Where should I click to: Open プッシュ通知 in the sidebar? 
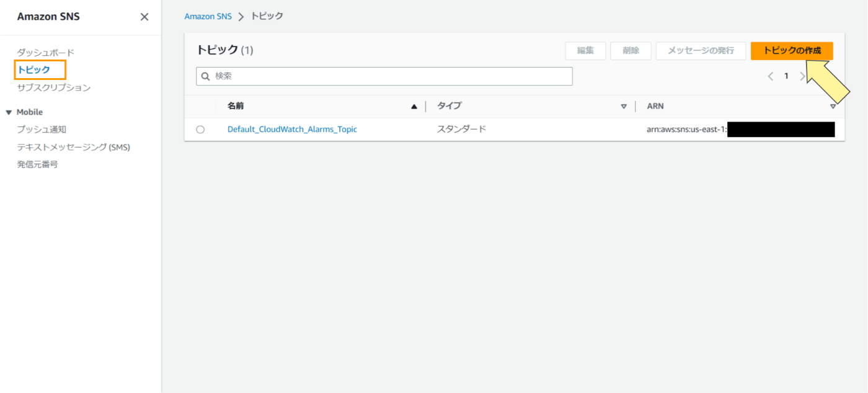point(42,130)
